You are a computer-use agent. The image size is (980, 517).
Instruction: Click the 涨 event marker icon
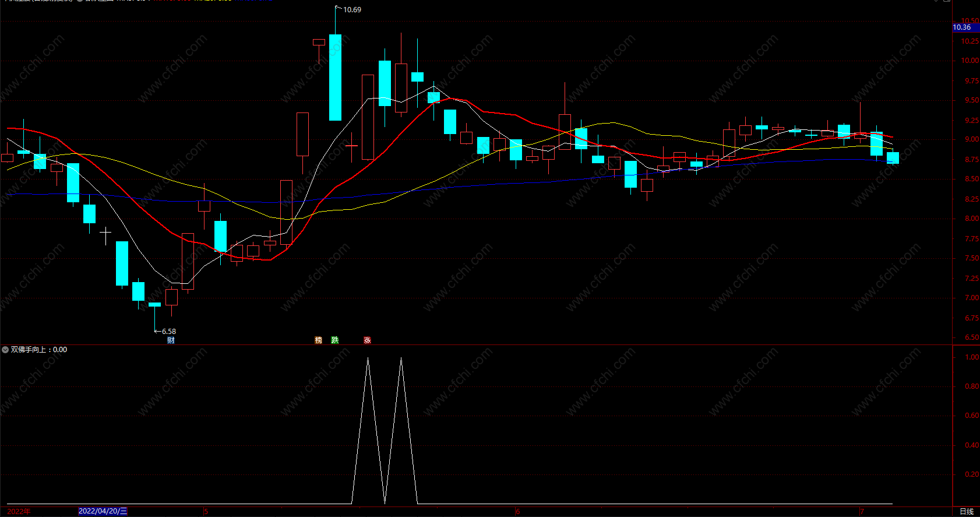click(367, 340)
